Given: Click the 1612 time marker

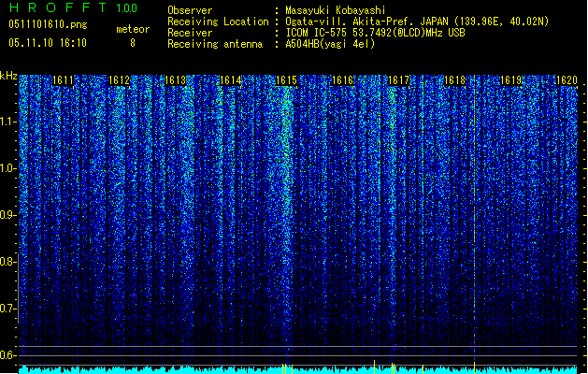Looking at the screenshot, I should (x=119, y=80).
